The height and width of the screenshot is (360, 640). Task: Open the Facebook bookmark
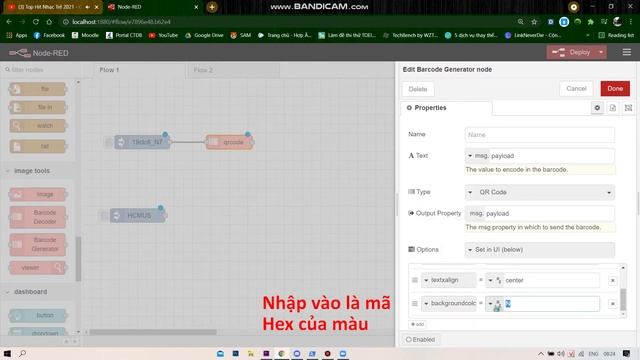49,36
